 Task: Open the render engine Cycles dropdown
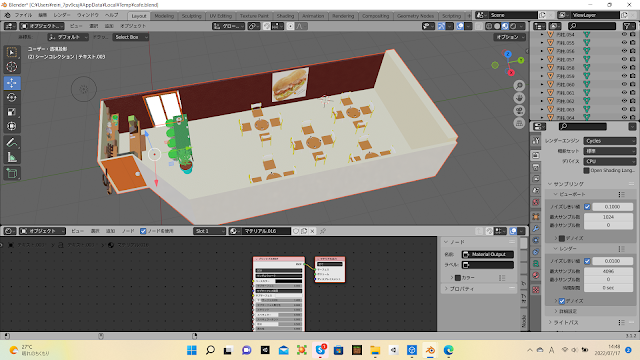point(609,141)
